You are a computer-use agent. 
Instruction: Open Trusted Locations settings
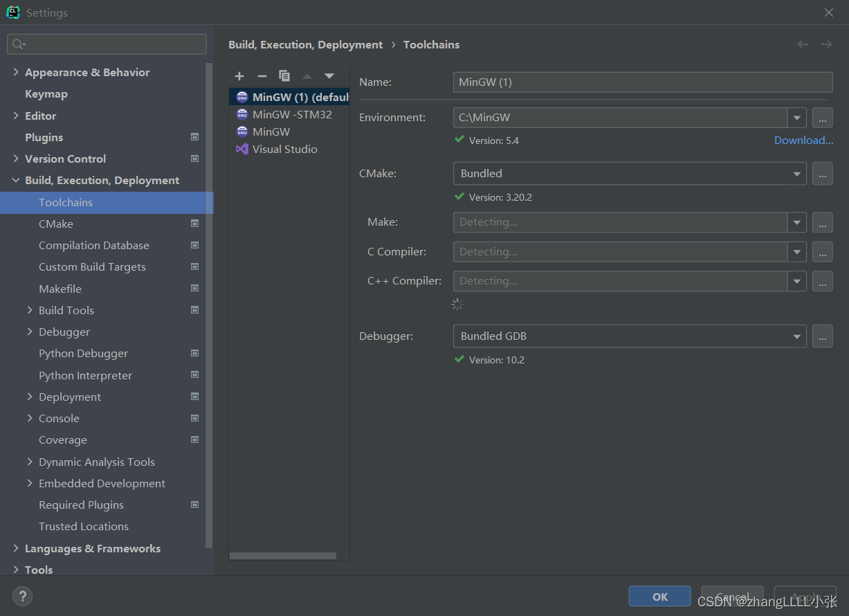click(84, 526)
